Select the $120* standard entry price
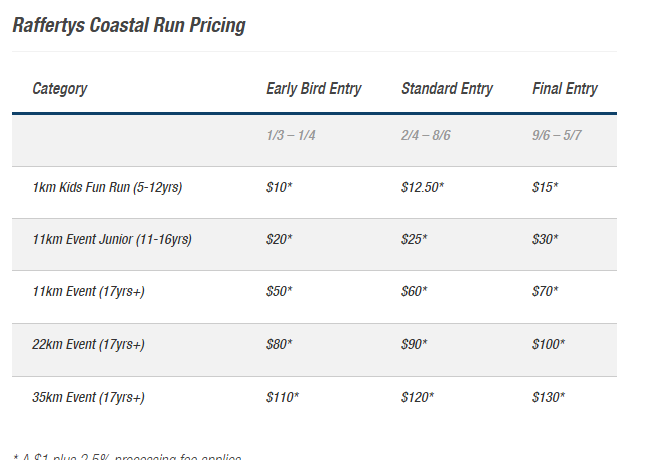The height and width of the screenshot is (460, 658). (417, 397)
